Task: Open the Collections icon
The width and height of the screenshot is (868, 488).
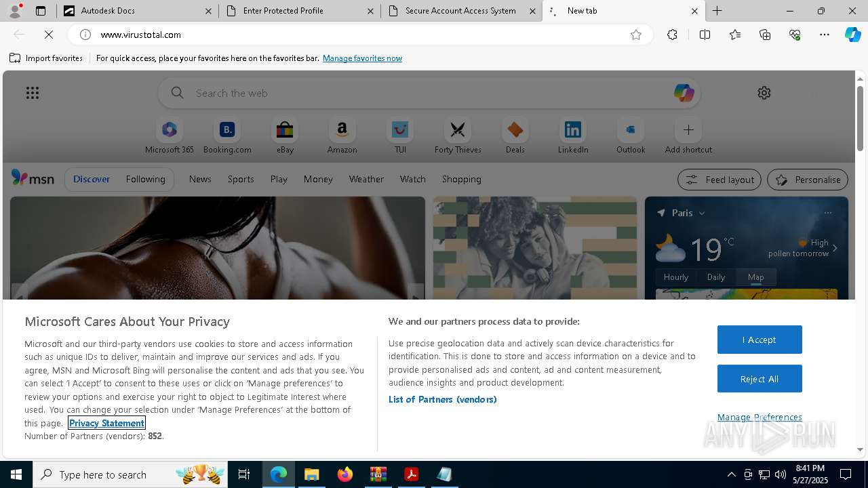Action: click(765, 35)
